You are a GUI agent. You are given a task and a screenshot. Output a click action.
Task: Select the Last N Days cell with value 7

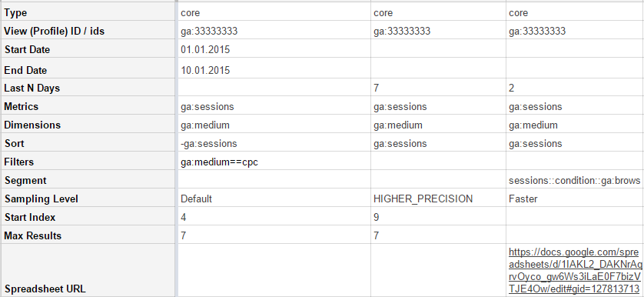438,88
